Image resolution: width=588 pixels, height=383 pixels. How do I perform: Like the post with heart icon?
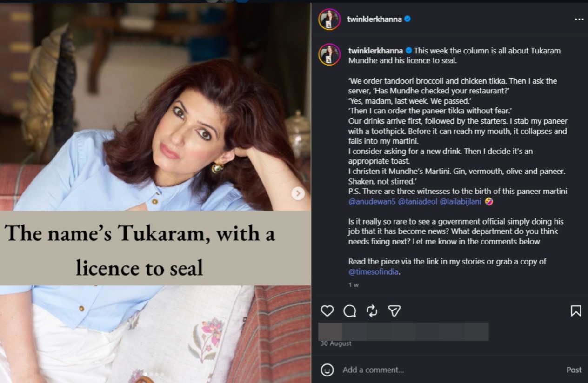click(x=327, y=311)
